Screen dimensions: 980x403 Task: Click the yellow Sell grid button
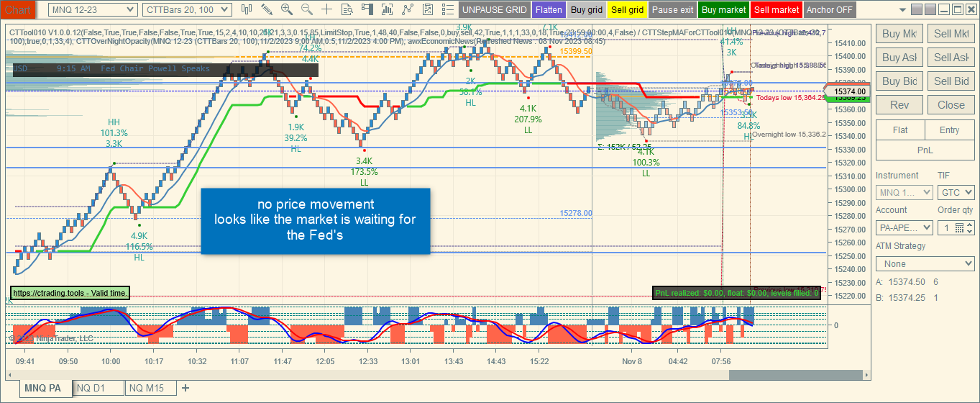tap(627, 10)
